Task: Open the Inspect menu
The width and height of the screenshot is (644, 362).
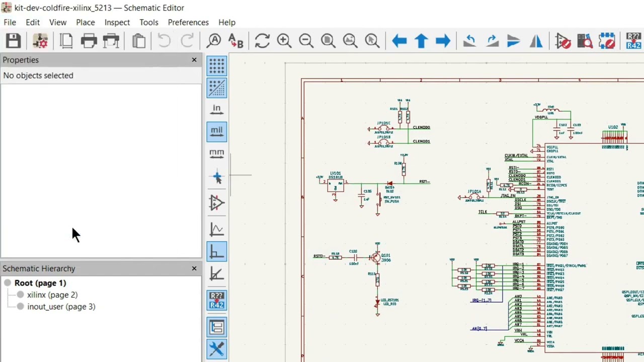Action: [117, 22]
